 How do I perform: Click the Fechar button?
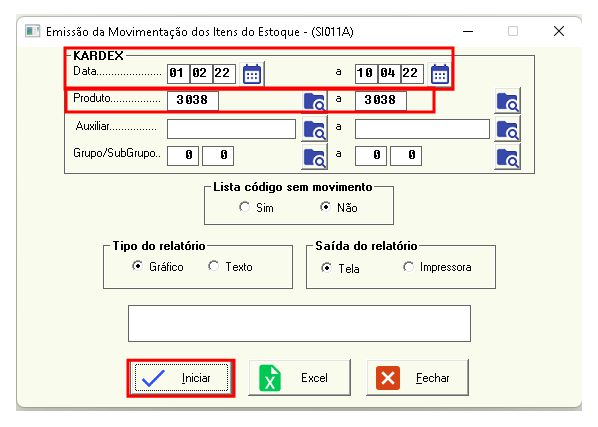[417, 377]
